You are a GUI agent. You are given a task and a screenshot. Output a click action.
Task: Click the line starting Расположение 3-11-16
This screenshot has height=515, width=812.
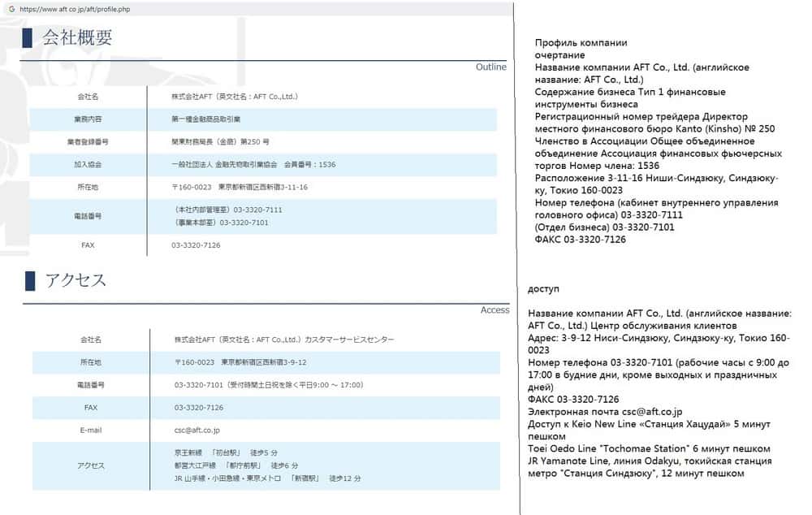coord(657,178)
